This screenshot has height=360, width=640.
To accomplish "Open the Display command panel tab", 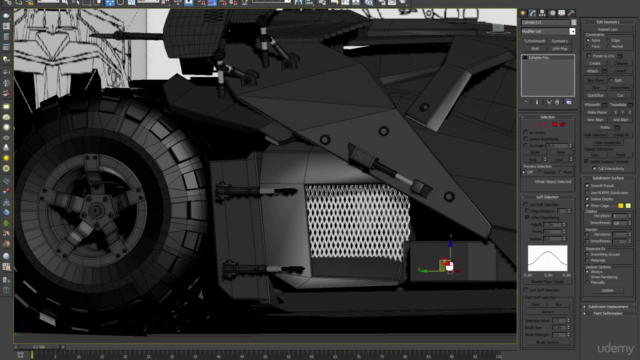I will point(562,13).
